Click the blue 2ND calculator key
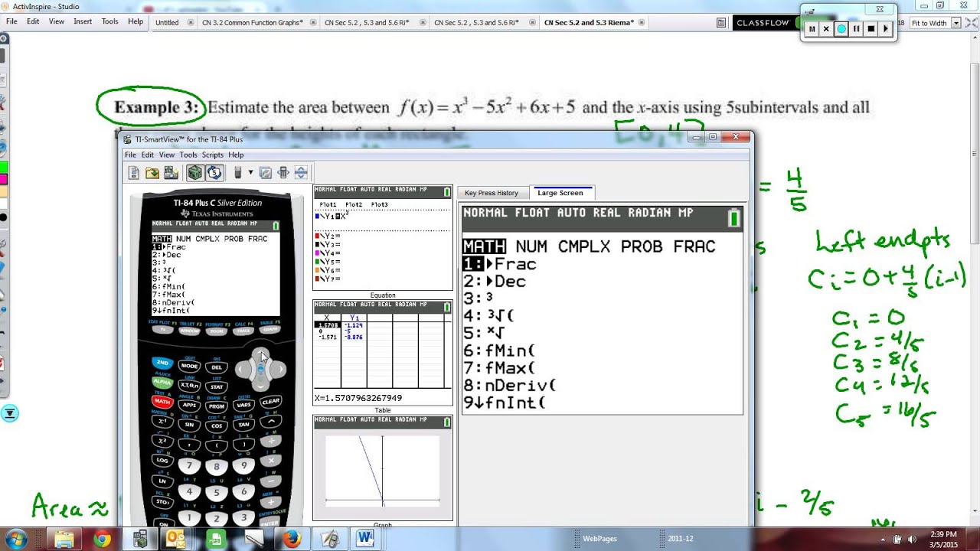The image size is (980, 551). (x=162, y=363)
